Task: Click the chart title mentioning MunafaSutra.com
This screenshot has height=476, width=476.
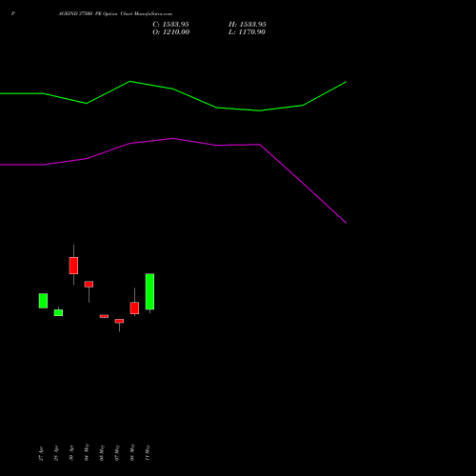Action: click(x=115, y=14)
